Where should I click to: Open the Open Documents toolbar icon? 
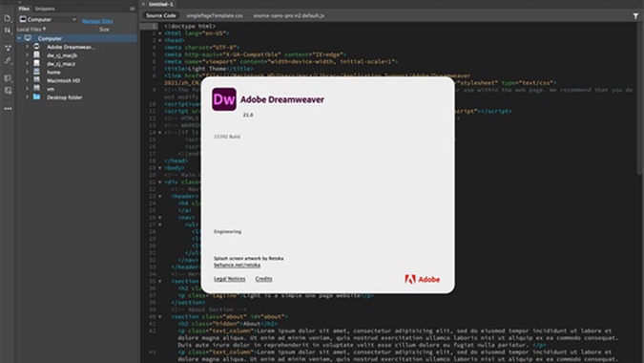(8, 18)
